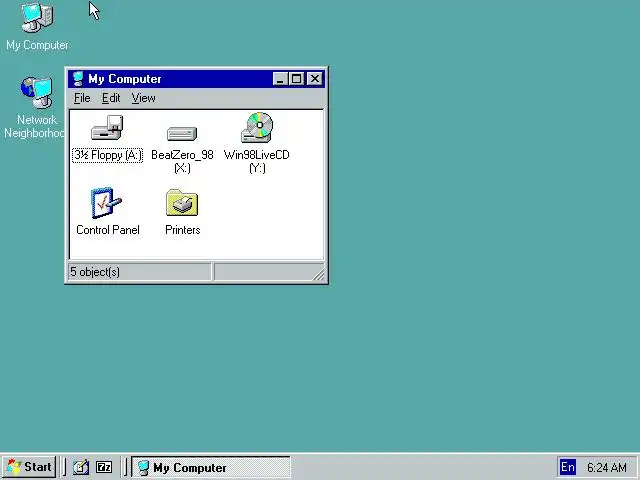Click the window resize grip in status bar
The width and height of the screenshot is (640, 480).
(319, 274)
